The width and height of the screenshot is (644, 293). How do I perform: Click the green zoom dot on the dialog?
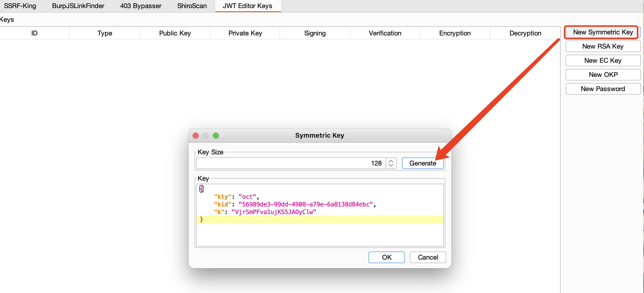point(216,136)
